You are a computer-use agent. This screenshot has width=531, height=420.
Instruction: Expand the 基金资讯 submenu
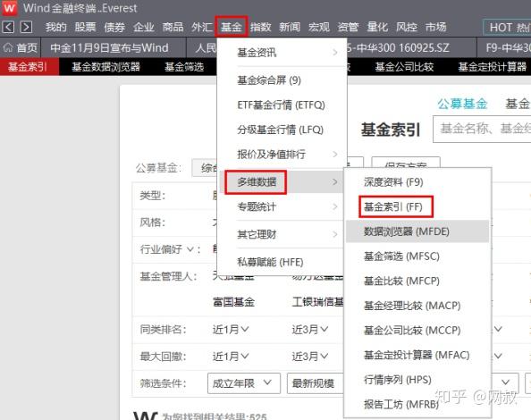(x=282, y=53)
